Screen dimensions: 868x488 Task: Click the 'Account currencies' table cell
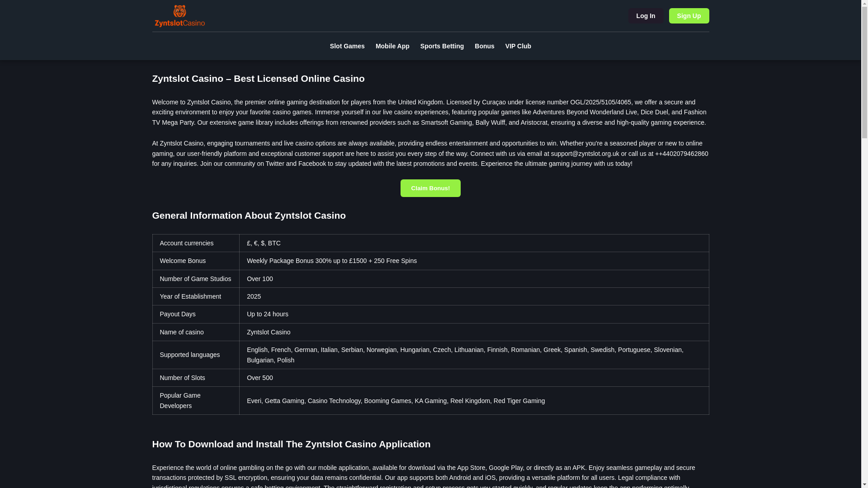(x=196, y=243)
